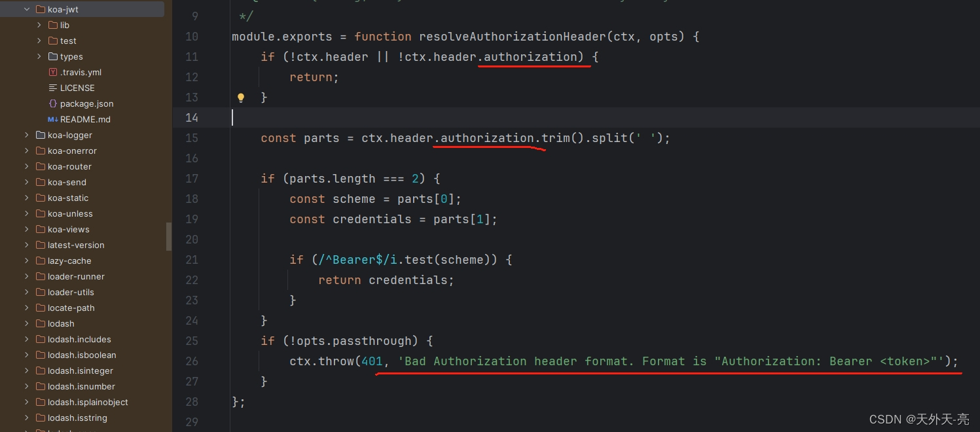Select the lazy-cache folder row

[x=82, y=261]
